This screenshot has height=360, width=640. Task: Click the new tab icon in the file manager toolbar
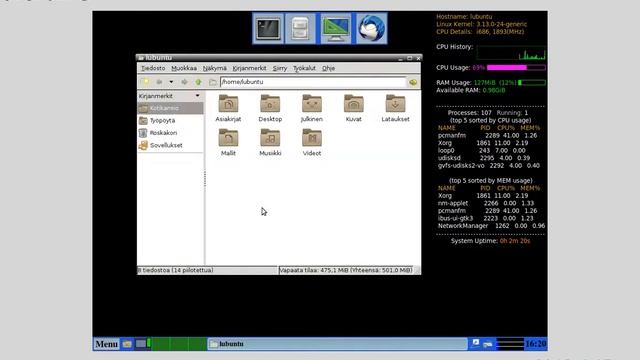pyautogui.click(x=145, y=82)
